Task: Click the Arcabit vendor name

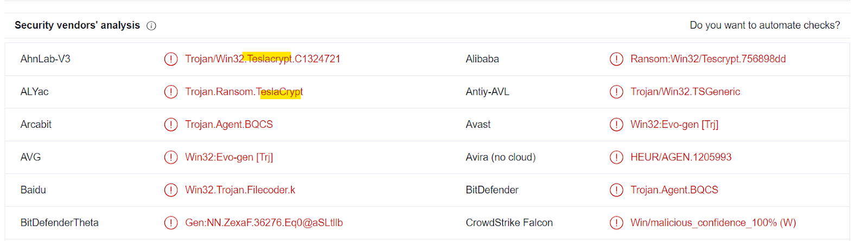Action: [x=36, y=125]
